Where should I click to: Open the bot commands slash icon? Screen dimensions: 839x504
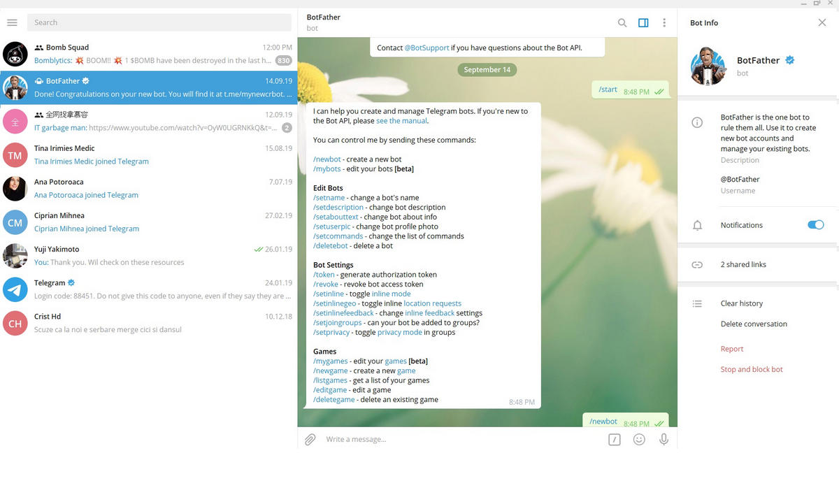click(x=614, y=440)
